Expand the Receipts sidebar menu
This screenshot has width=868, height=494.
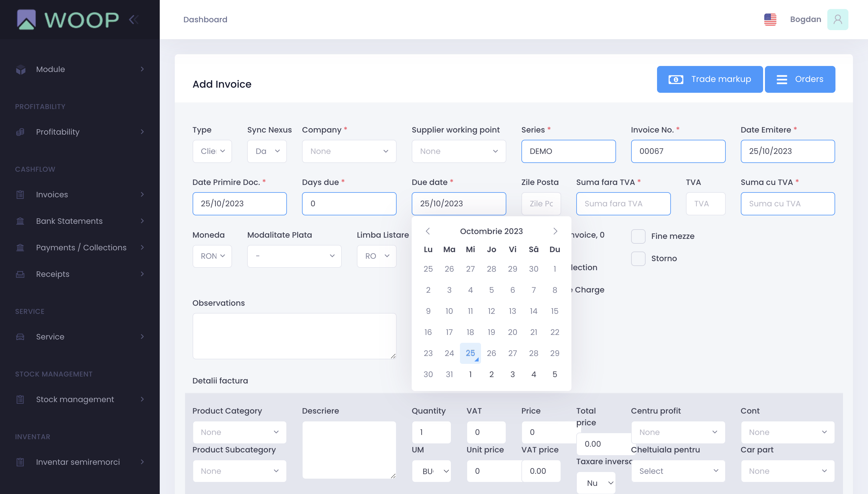pyautogui.click(x=142, y=274)
